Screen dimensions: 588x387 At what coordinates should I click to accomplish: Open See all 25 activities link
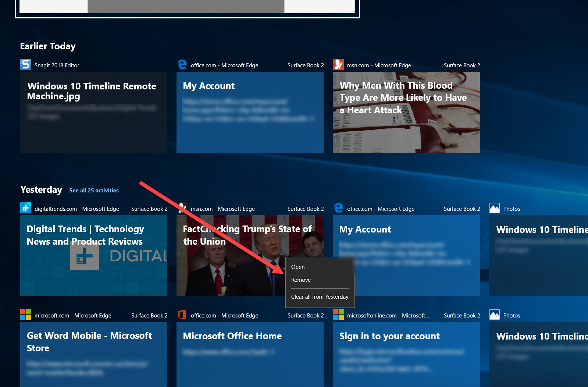(x=94, y=191)
